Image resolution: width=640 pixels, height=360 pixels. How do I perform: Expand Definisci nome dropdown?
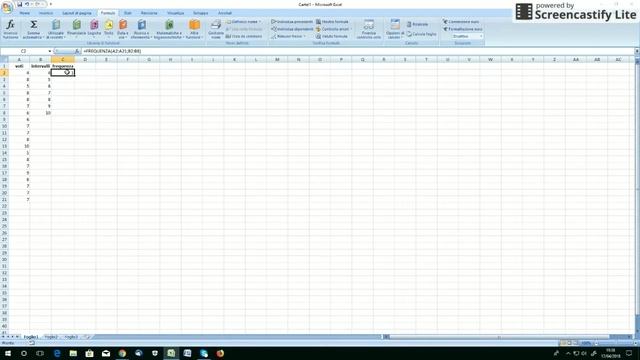pyautogui.click(x=260, y=22)
